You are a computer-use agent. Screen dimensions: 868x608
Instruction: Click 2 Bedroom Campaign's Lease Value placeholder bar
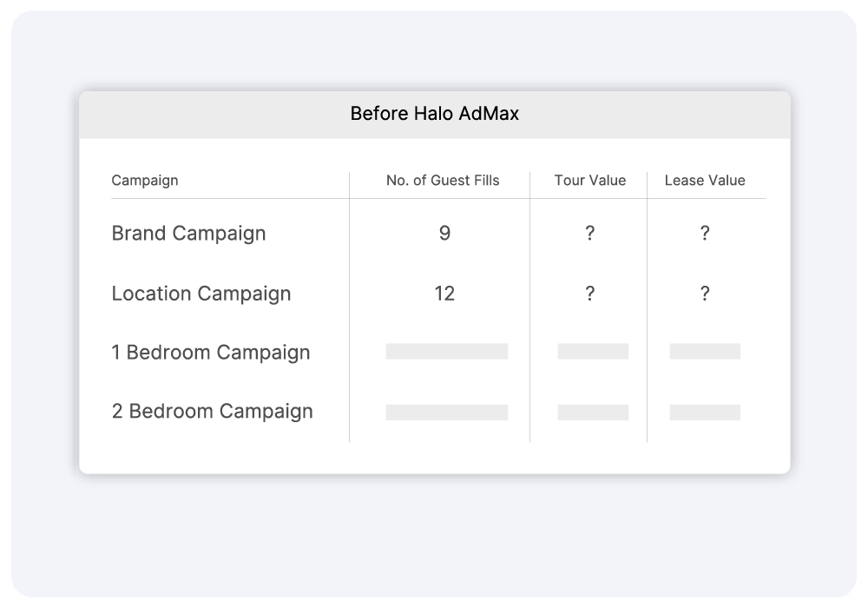[x=706, y=412]
